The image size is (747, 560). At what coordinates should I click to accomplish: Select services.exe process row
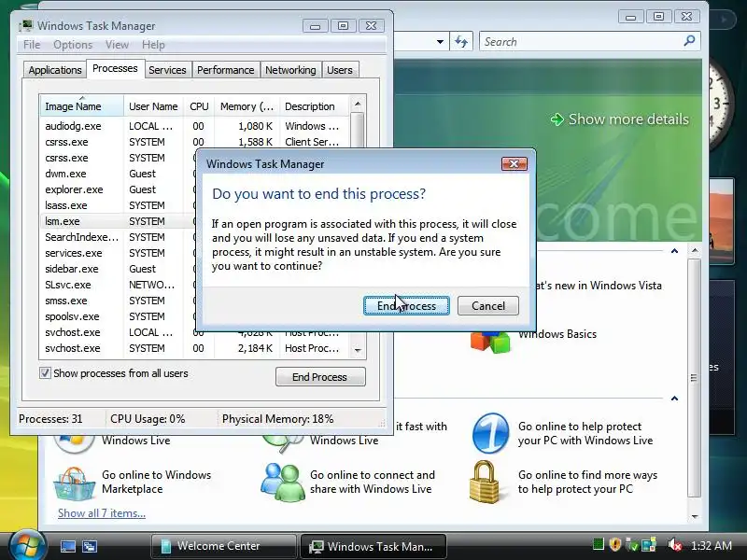tap(118, 253)
